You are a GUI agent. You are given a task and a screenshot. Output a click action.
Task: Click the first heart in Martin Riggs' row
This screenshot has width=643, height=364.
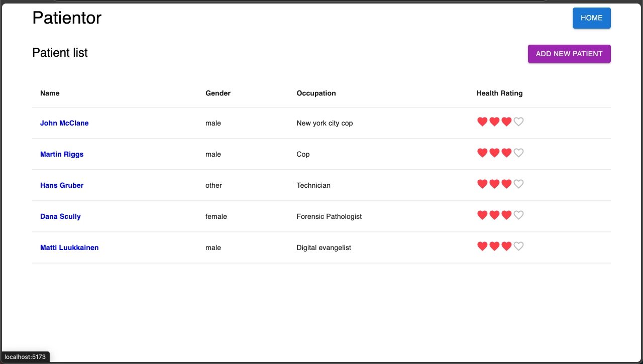click(x=482, y=152)
